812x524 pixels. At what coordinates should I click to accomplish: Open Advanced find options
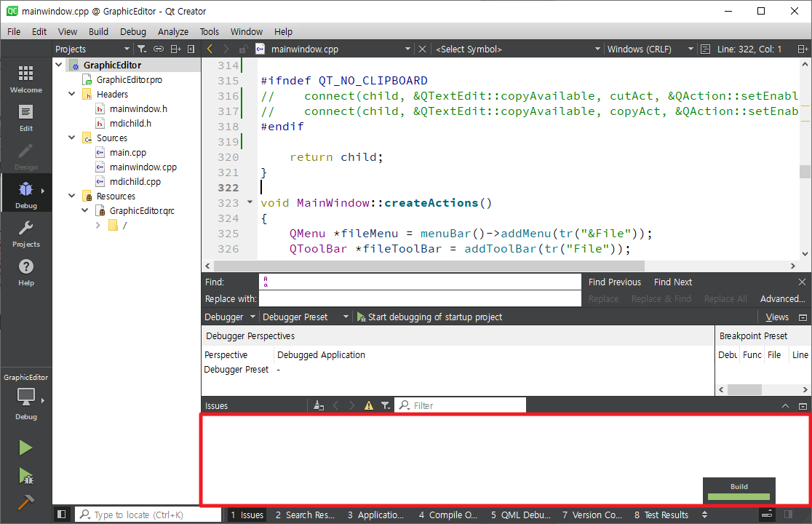tap(782, 299)
